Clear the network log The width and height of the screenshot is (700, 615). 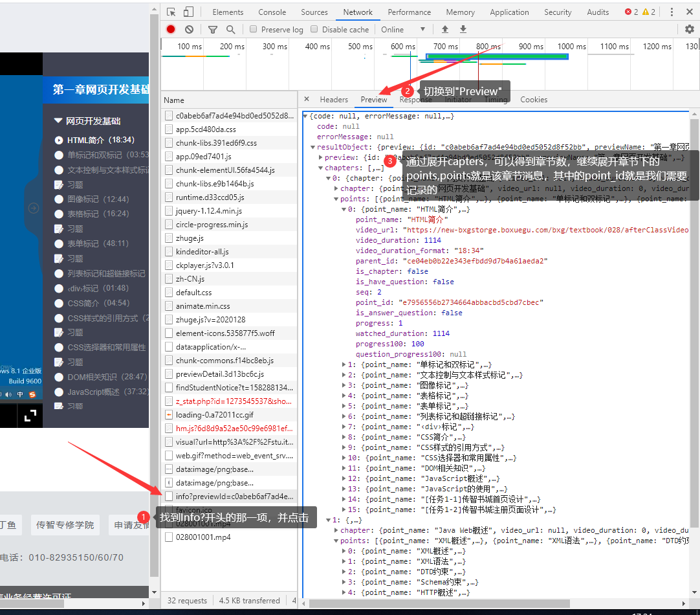189,29
